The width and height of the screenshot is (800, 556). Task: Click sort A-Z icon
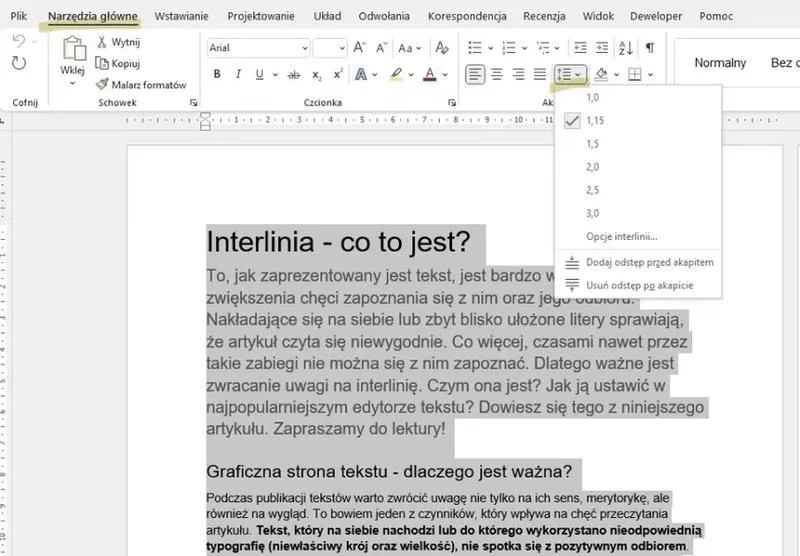click(626, 48)
